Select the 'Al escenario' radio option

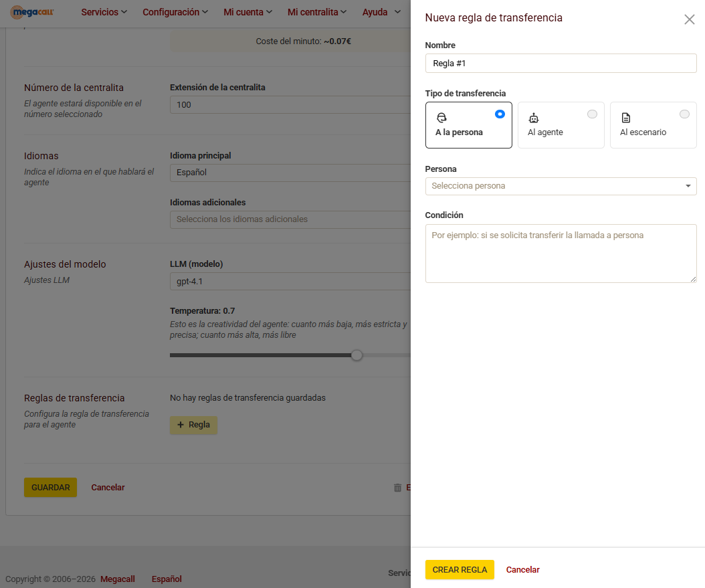684,114
